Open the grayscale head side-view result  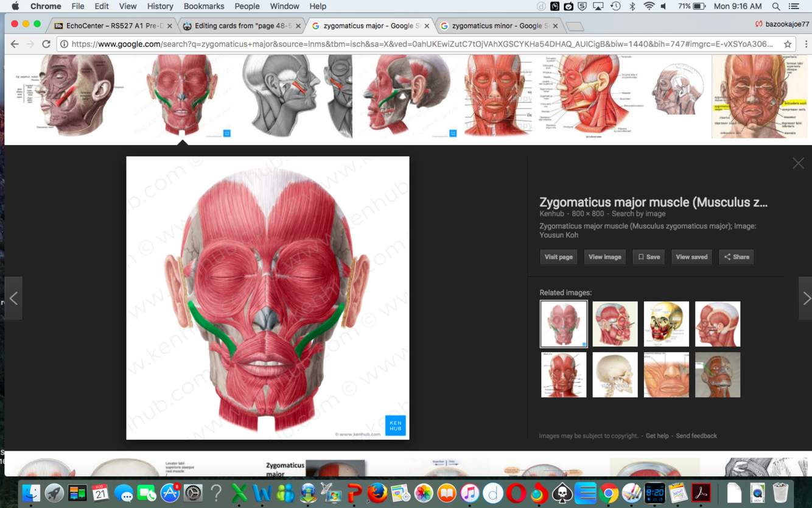click(x=297, y=96)
